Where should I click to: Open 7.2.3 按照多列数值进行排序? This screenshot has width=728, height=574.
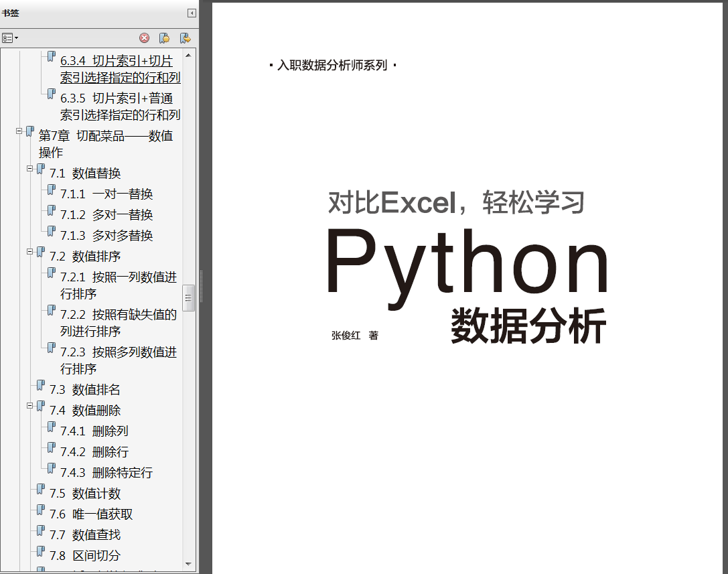click(119, 361)
